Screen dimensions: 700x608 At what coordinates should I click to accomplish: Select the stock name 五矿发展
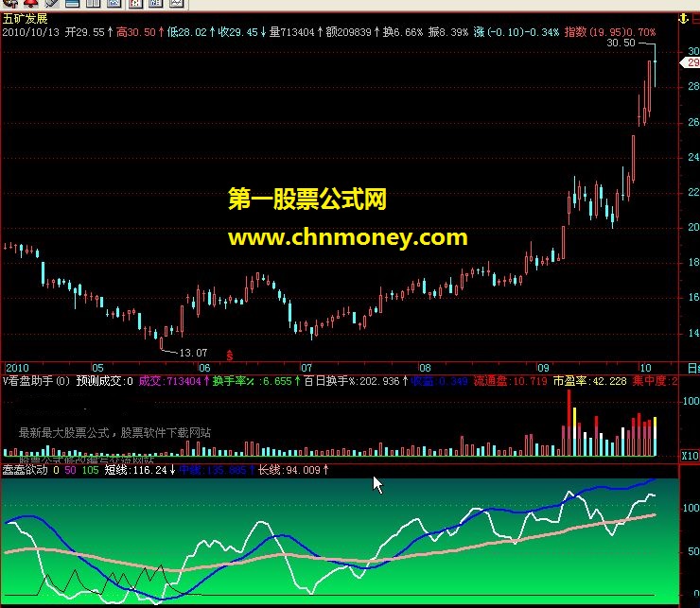(25, 19)
